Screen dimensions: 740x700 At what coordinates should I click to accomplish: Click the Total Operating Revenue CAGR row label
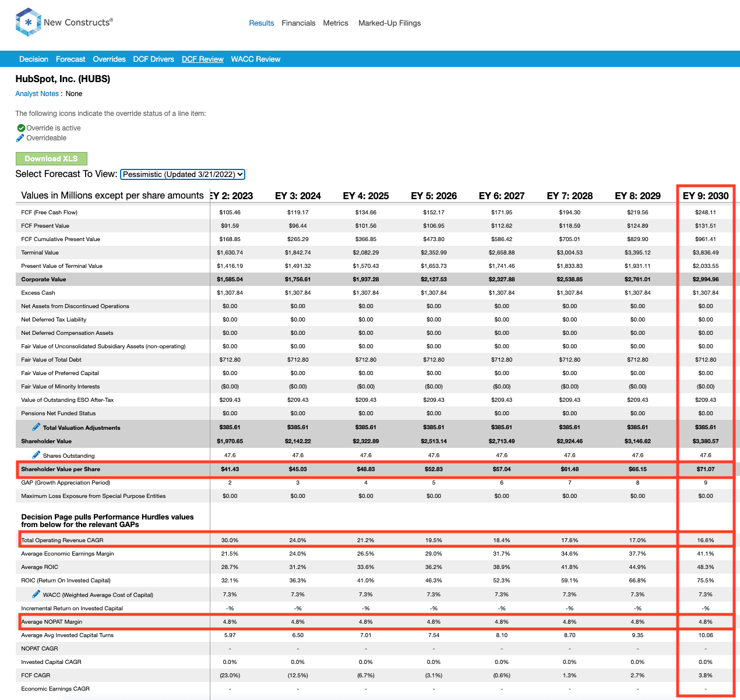click(x=62, y=540)
